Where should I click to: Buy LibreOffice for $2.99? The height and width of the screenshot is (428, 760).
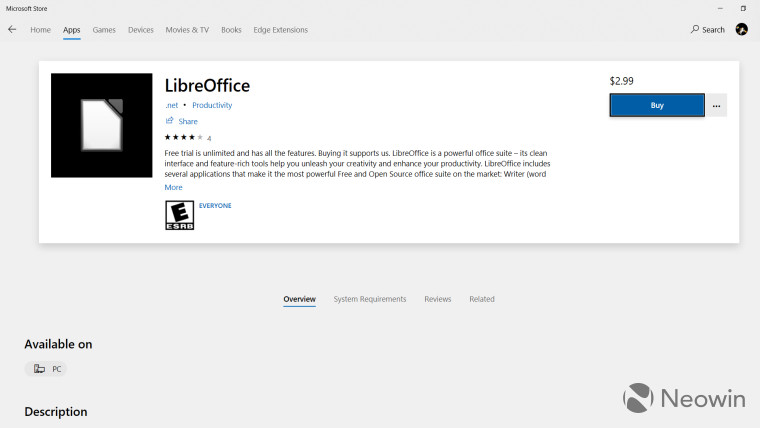click(657, 105)
